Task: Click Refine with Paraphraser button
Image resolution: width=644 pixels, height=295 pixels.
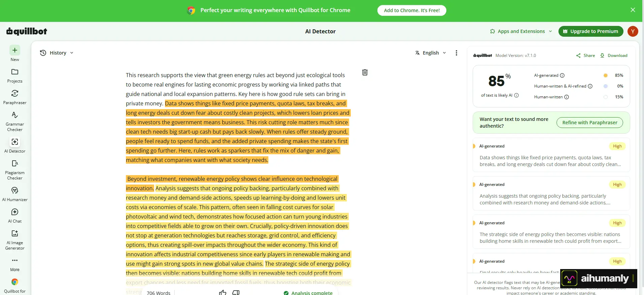Action: coord(590,123)
